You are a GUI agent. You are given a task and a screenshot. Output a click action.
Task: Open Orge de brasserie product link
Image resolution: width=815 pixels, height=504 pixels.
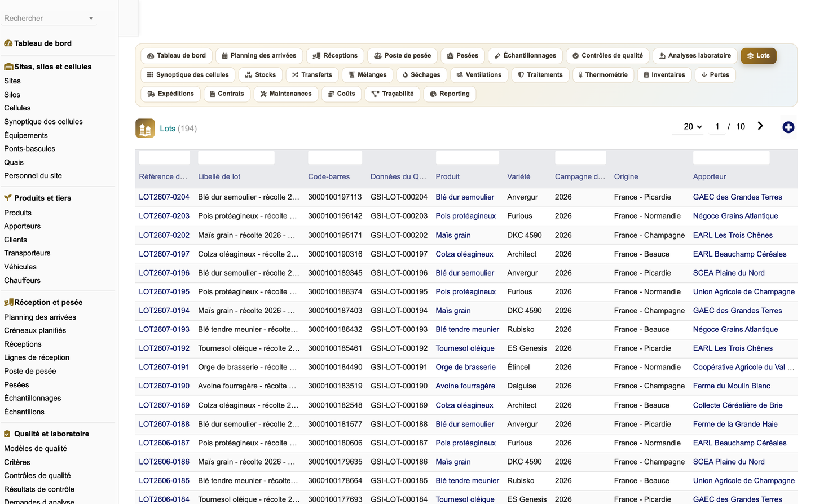(465, 367)
